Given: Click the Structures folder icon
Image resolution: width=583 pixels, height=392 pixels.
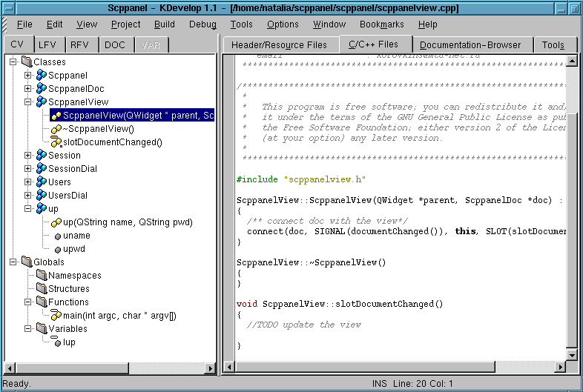Looking at the screenshot, I should [42, 289].
